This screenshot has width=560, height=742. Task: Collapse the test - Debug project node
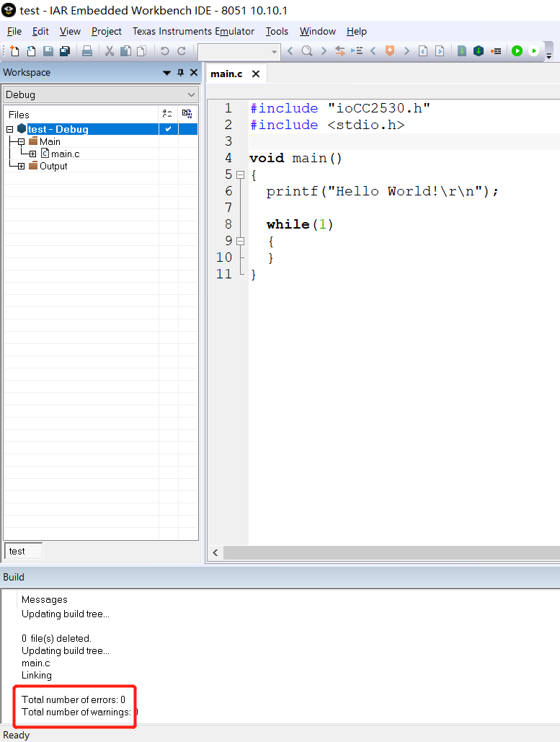click(x=9, y=129)
